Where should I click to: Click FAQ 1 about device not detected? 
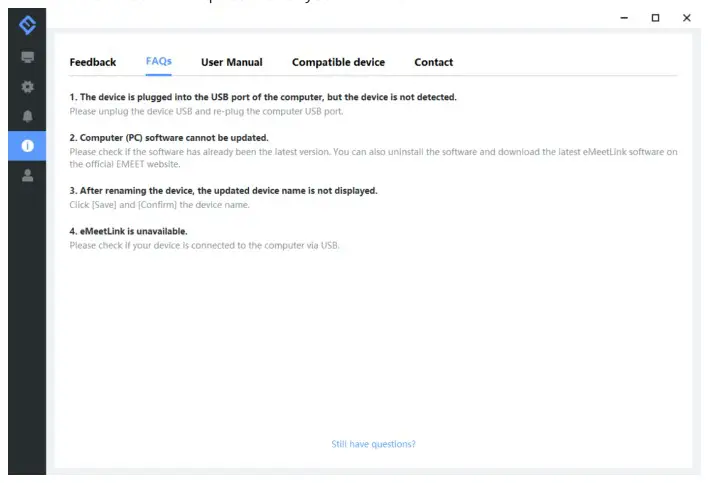[263, 97]
